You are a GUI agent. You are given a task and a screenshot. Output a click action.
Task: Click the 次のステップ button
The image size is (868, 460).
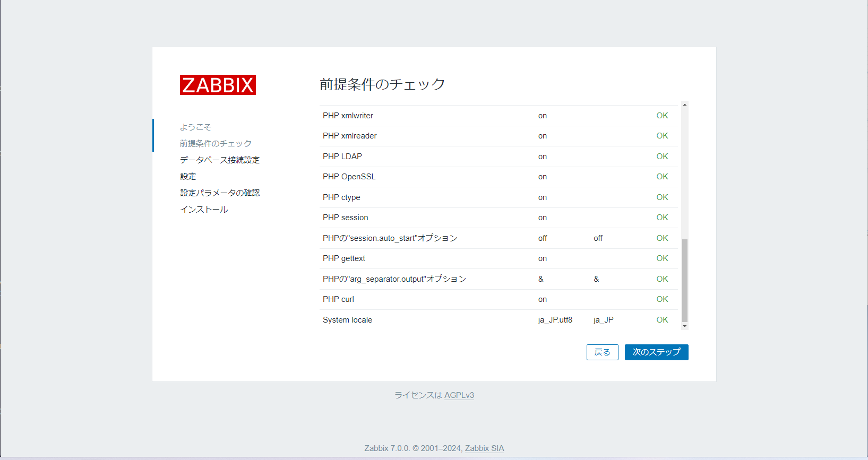point(656,352)
